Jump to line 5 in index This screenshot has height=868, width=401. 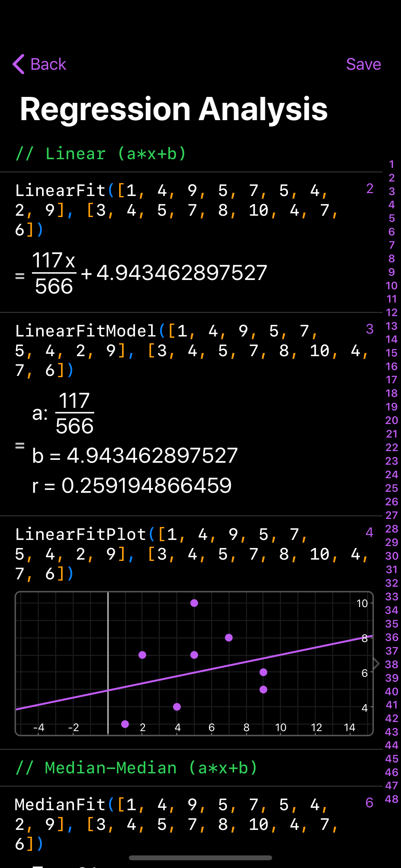tap(392, 218)
